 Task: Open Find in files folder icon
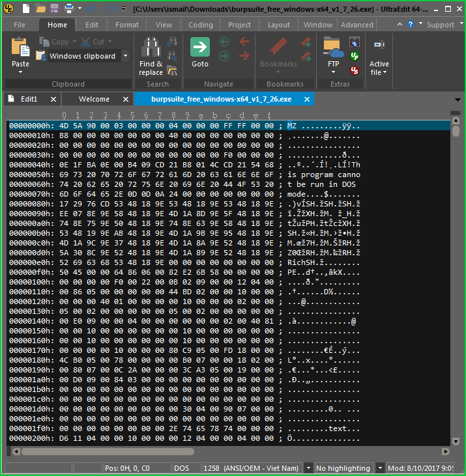click(172, 70)
